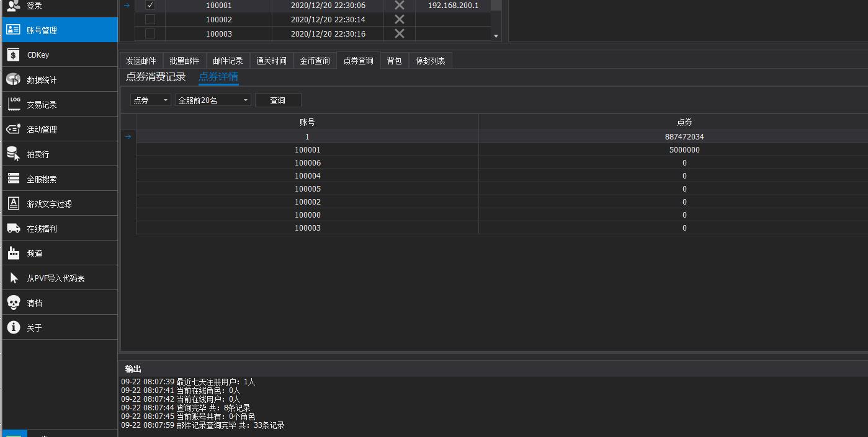This screenshot has height=437, width=868.
Task: Switch to 点券消费记录 view
Action: point(156,77)
